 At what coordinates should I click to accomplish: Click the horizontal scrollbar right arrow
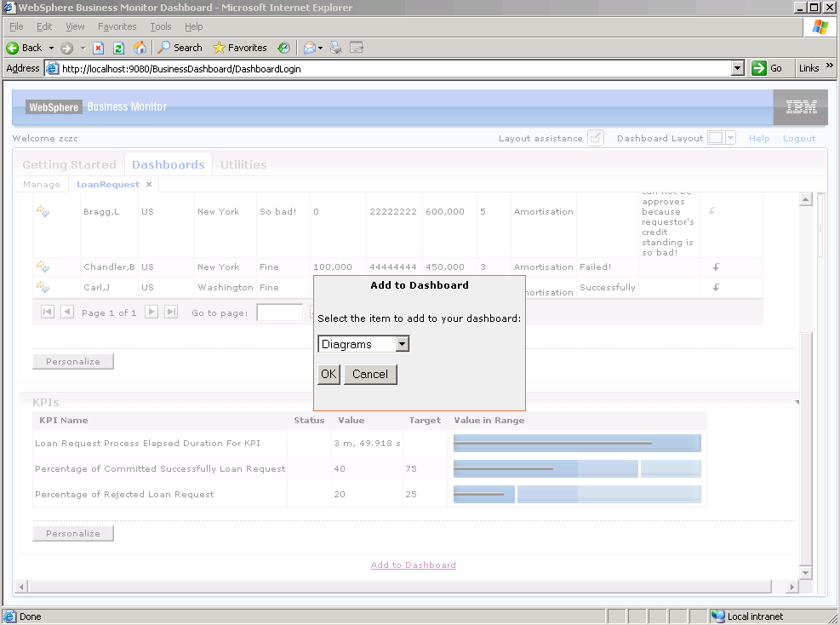791,587
